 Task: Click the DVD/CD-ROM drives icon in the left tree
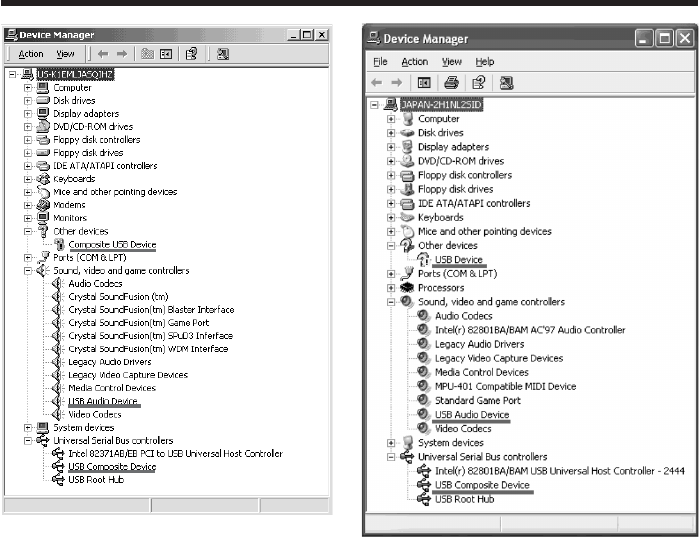coord(43,127)
